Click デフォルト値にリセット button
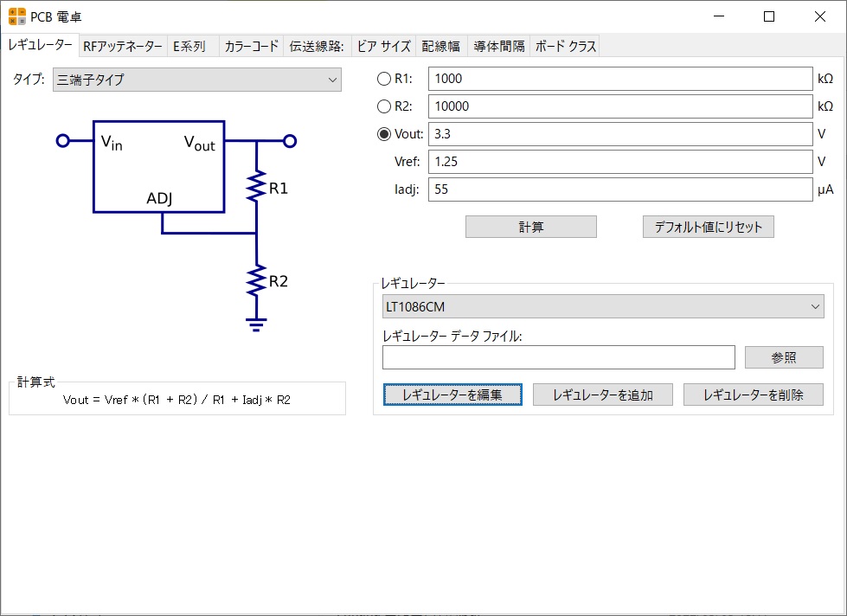Viewport: 847px width, 616px height. 708,227
